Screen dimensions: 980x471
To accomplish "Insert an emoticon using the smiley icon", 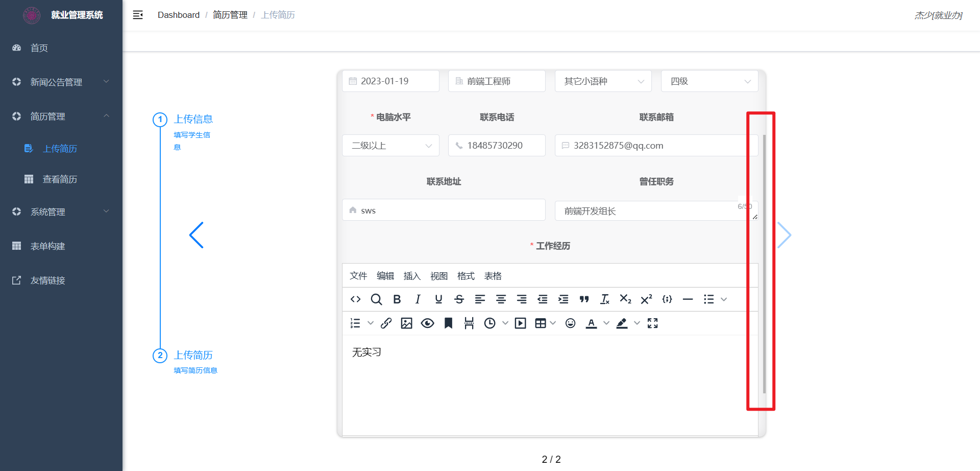I will coord(571,323).
